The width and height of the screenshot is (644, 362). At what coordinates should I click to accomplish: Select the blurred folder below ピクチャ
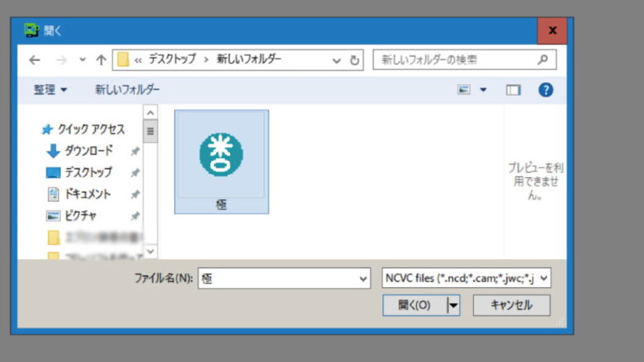pos(94,237)
